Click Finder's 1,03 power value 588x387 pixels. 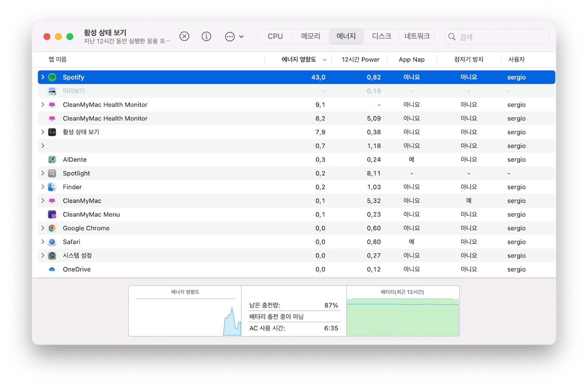click(374, 187)
